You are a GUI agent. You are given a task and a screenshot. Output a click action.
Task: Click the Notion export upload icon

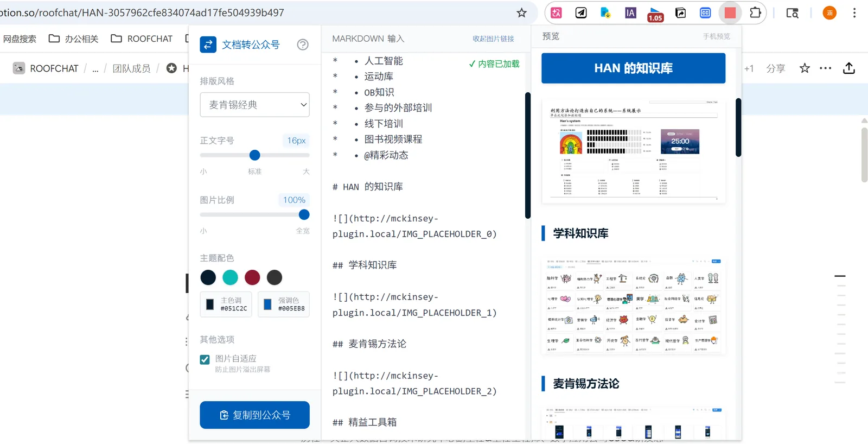[849, 68]
